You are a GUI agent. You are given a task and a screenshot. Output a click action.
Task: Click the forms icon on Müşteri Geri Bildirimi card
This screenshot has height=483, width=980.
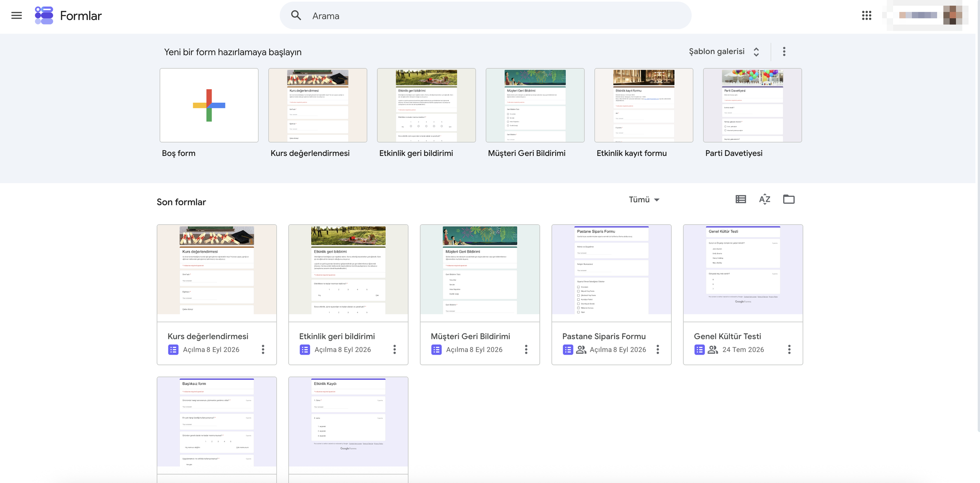[436, 350]
